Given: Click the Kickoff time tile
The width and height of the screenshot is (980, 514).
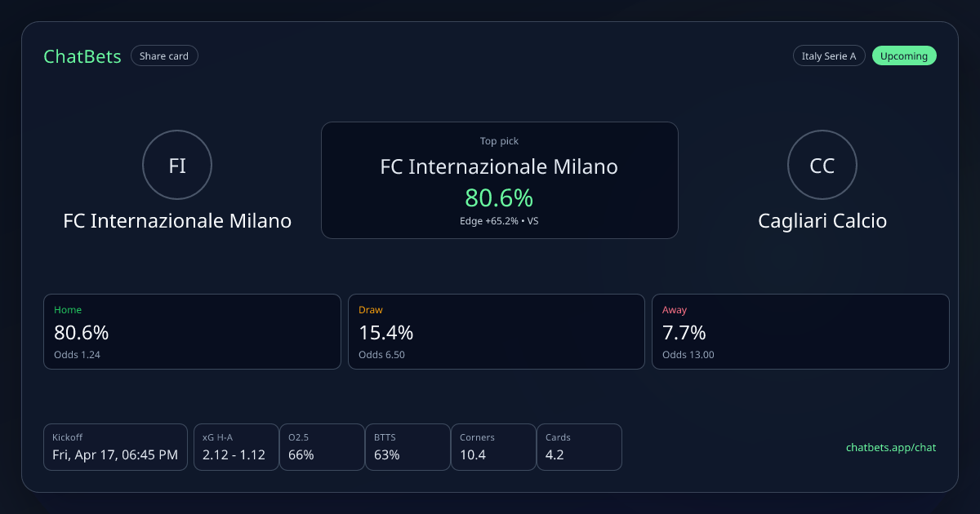Looking at the screenshot, I should pyautogui.click(x=115, y=447).
